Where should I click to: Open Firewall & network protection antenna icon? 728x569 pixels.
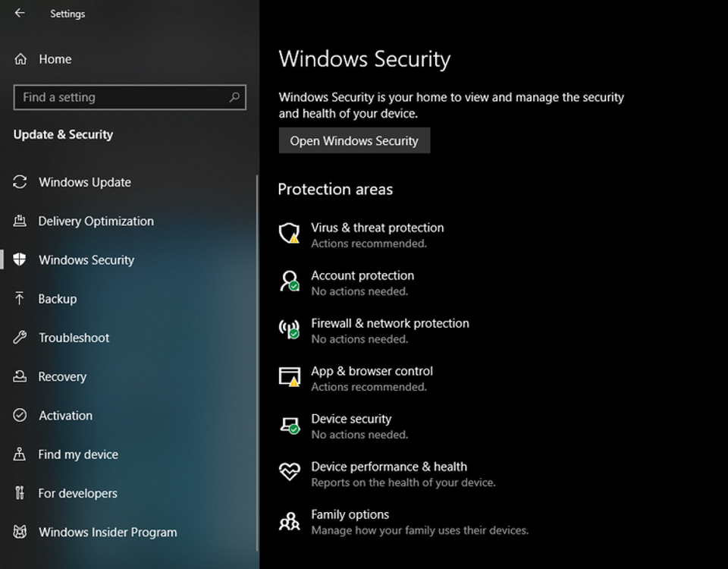[x=289, y=329]
